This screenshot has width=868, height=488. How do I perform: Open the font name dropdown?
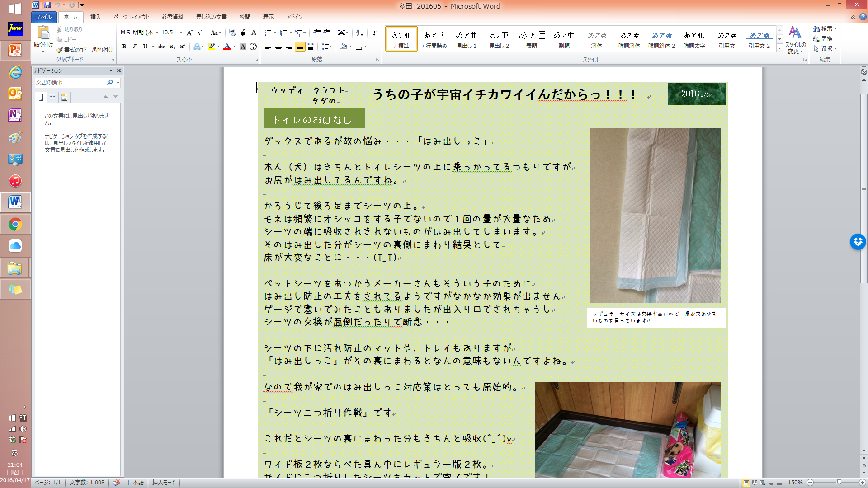pyautogui.click(x=157, y=33)
